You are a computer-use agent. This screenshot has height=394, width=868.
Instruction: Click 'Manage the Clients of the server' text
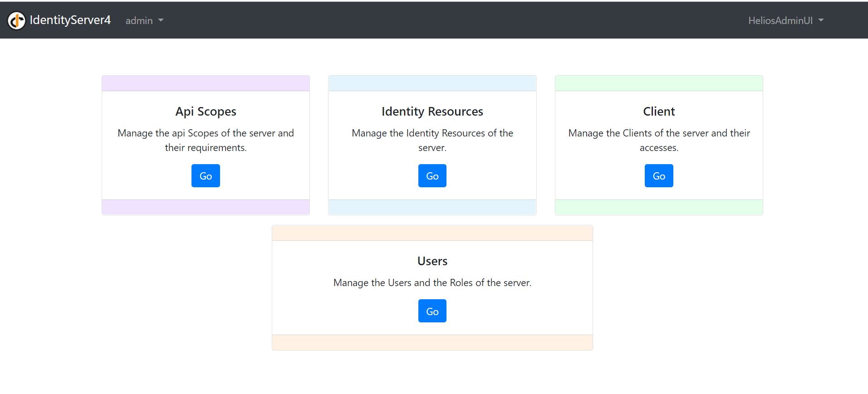pyautogui.click(x=659, y=141)
